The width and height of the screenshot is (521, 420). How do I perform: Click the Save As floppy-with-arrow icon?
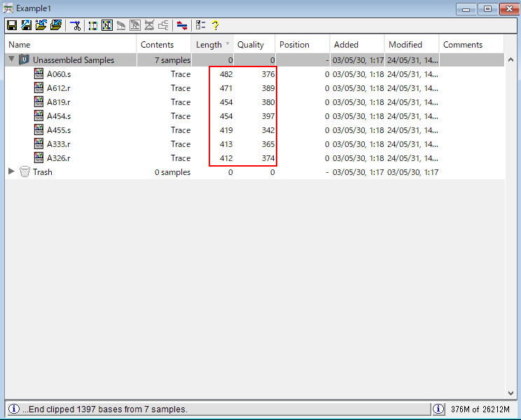pyautogui.click(x=26, y=26)
